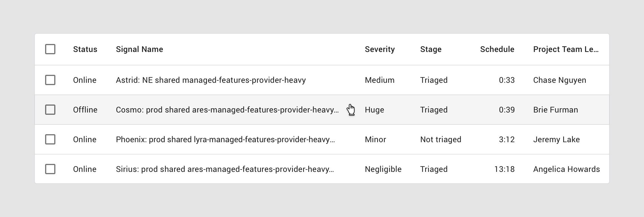Screen dimensions: 644x217
Task: Click the Huge severity cell
Action: point(374,110)
